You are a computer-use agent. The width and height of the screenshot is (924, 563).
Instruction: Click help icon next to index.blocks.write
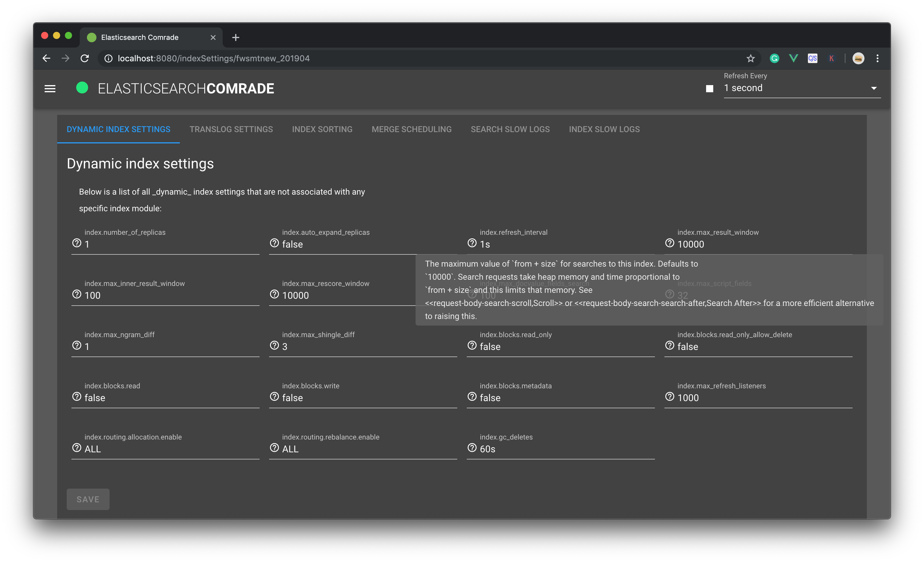pos(274,397)
